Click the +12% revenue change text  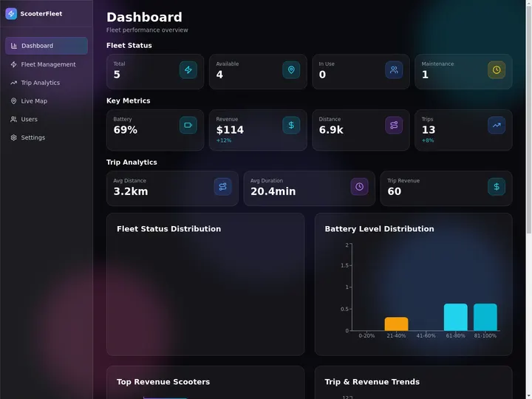coord(224,140)
